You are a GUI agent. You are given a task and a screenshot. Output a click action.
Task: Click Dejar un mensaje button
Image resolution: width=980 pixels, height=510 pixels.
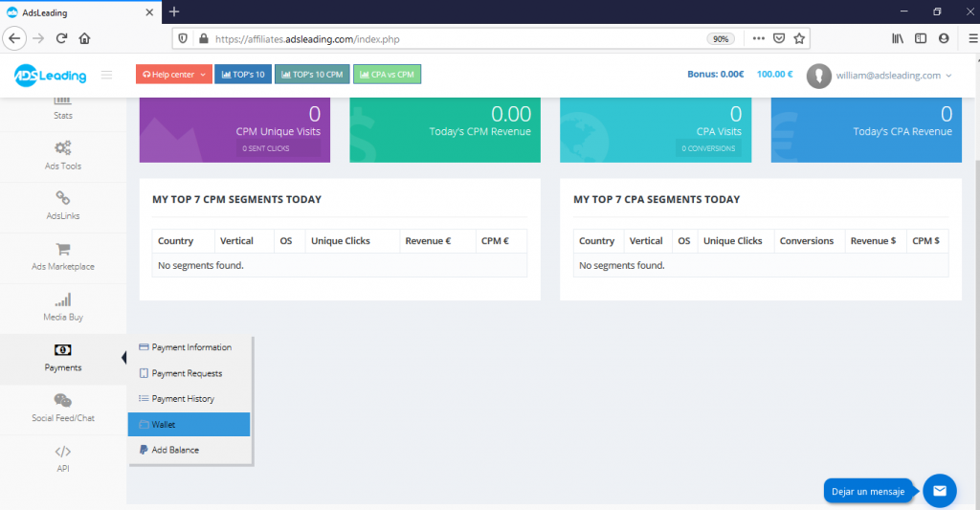tap(868, 491)
